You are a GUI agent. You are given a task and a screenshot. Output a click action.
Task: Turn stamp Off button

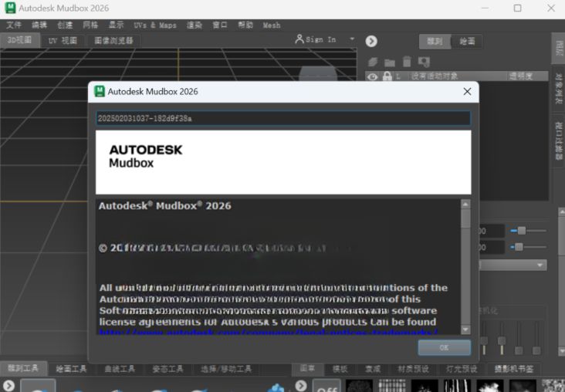click(326, 386)
